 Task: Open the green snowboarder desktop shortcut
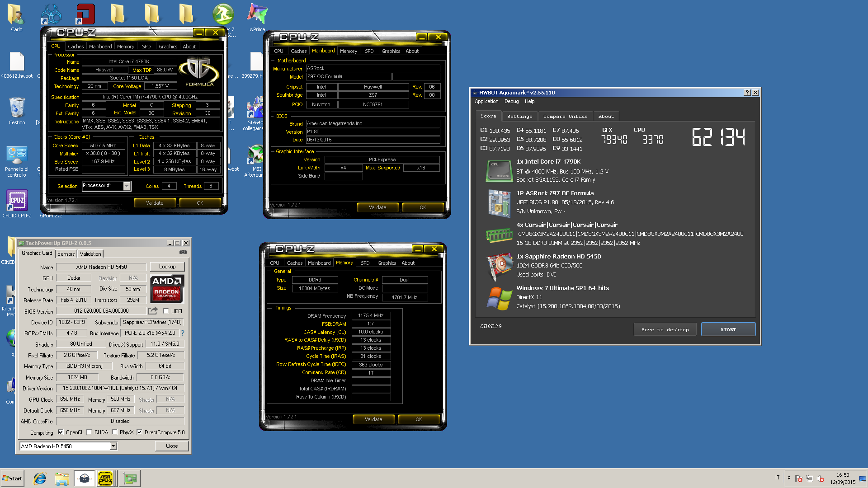pyautogui.click(x=223, y=14)
